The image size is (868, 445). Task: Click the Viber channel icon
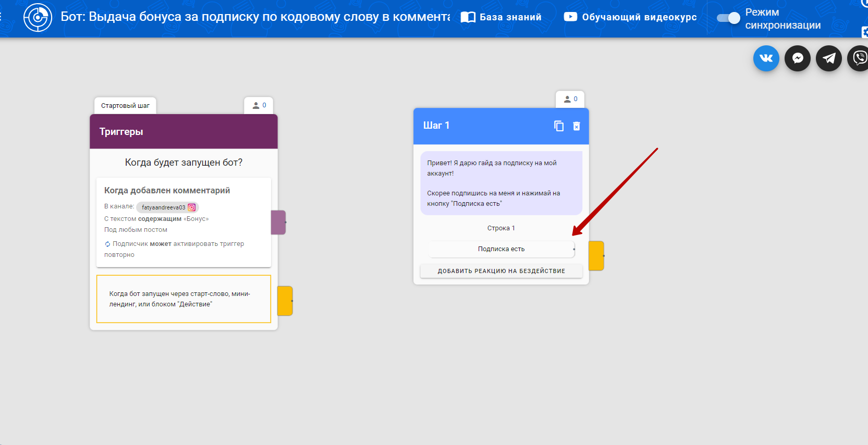pos(859,58)
